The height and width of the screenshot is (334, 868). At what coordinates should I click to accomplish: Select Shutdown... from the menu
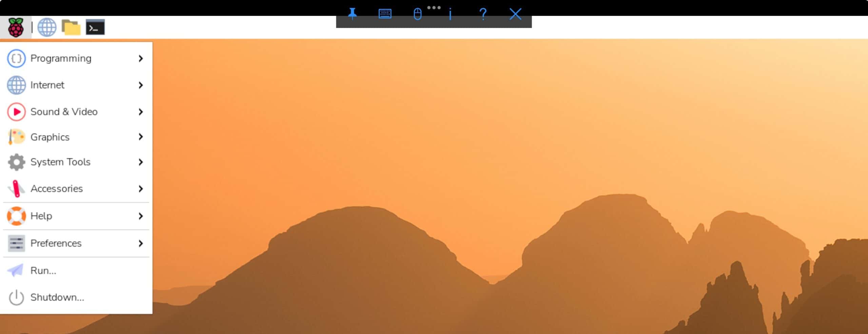click(x=57, y=297)
